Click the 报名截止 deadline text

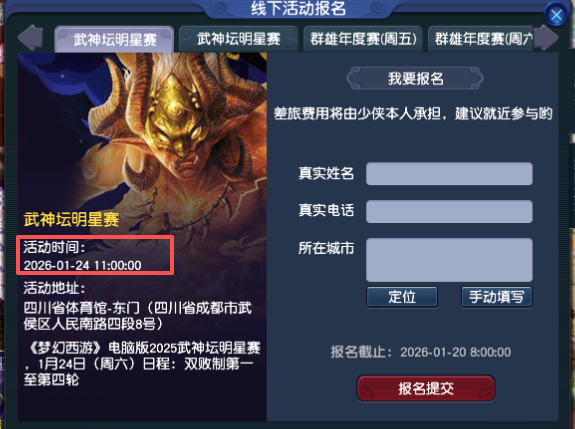[421, 352]
